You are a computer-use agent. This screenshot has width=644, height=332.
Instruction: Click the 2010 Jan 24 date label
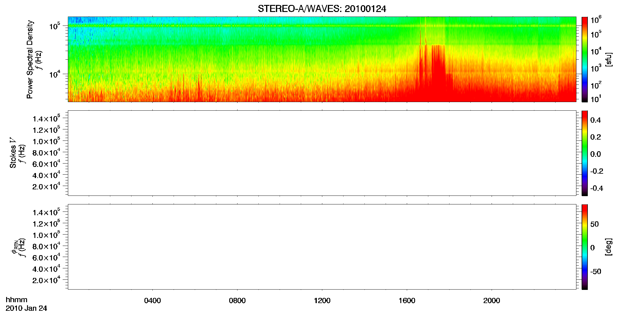click(x=26, y=308)
